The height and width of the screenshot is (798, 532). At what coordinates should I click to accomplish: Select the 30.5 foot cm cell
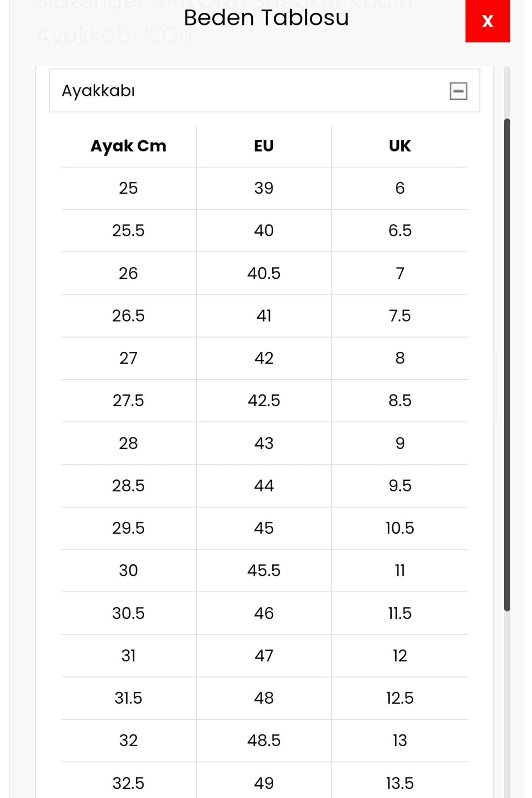[128, 613]
